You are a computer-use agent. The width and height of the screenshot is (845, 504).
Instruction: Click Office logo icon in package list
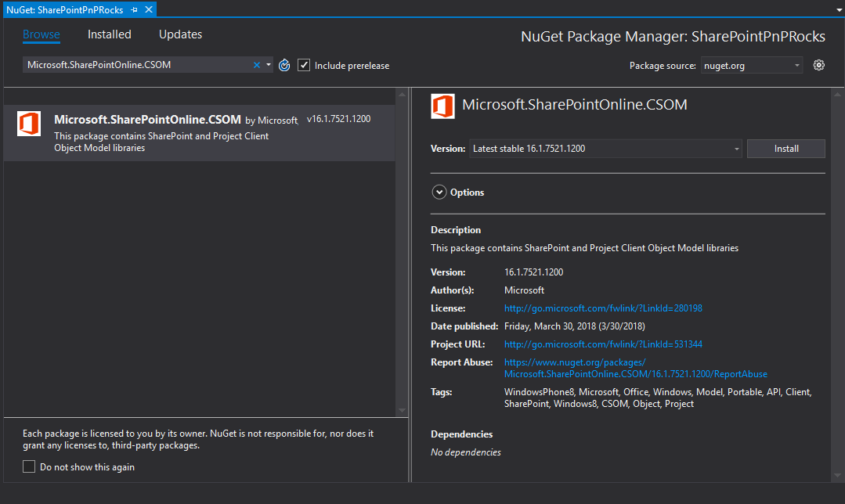29,124
